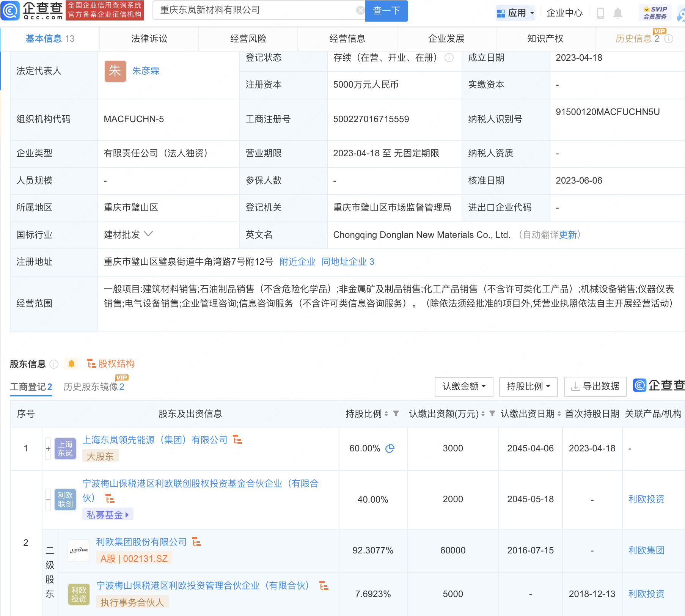
Task: Click 更新 link for English name
Action: point(568,235)
